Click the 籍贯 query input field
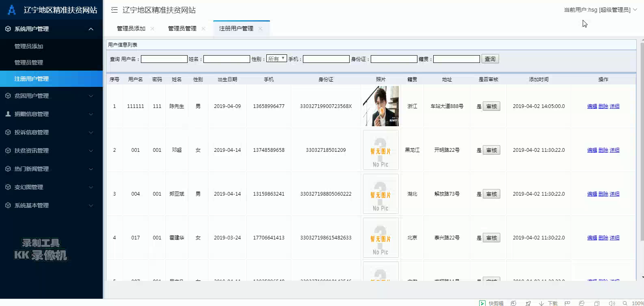Image resolution: width=644 pixels, height=306 pixels. click(456, 59)
